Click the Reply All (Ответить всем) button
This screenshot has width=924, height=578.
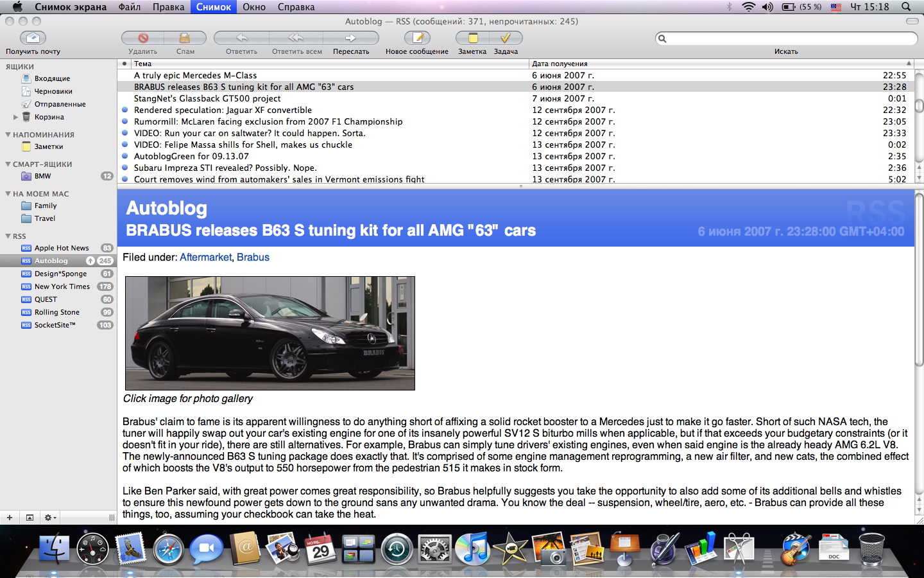coord(296,38)
